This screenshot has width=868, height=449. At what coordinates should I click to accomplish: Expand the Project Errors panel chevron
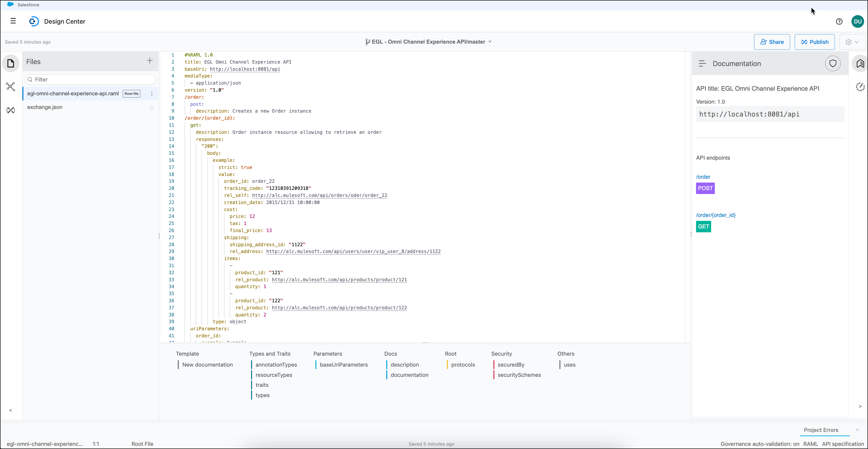[x=857, y=430]
